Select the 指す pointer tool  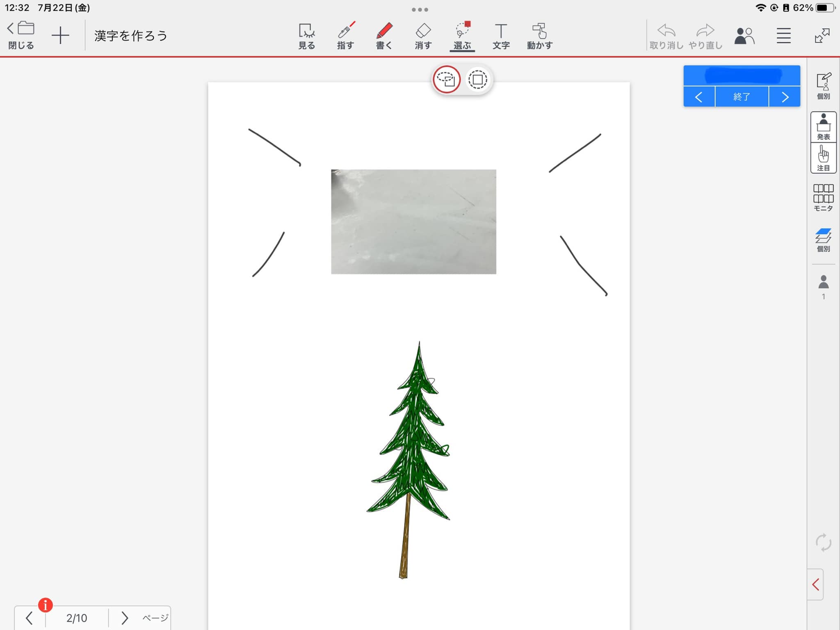pos(345,36)
